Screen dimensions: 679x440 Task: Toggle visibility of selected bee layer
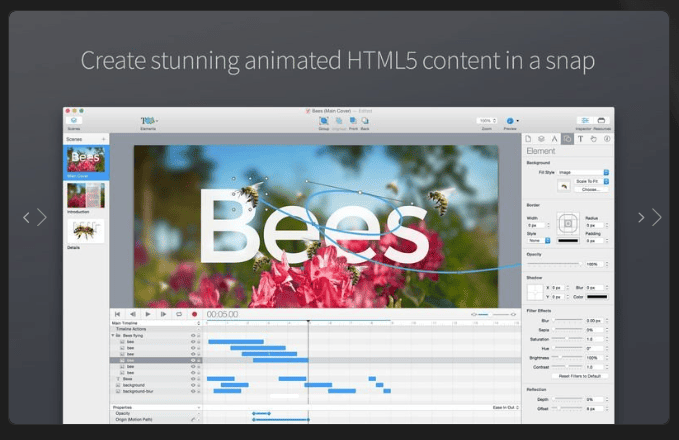tap(193, 360)
